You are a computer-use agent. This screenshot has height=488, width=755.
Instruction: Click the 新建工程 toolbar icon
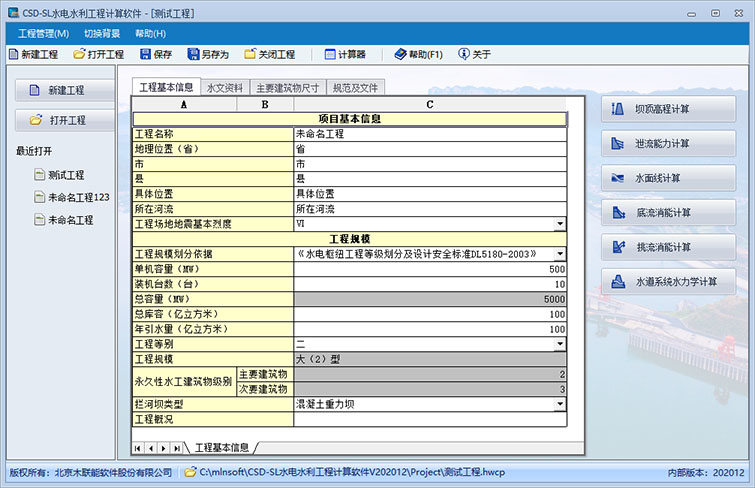click(x=13, y=54)
